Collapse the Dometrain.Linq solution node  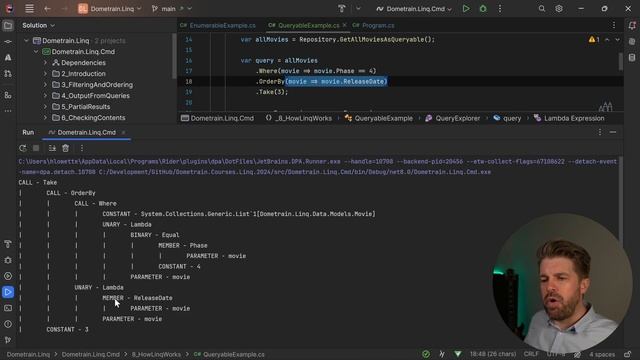point(26,40)
